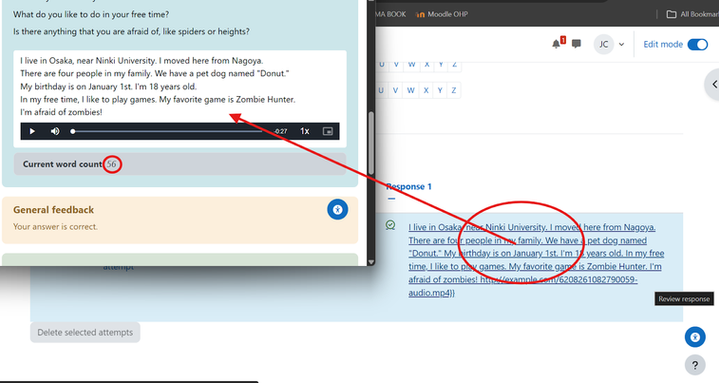Open the All Bookmarks folder

point(692,14)
